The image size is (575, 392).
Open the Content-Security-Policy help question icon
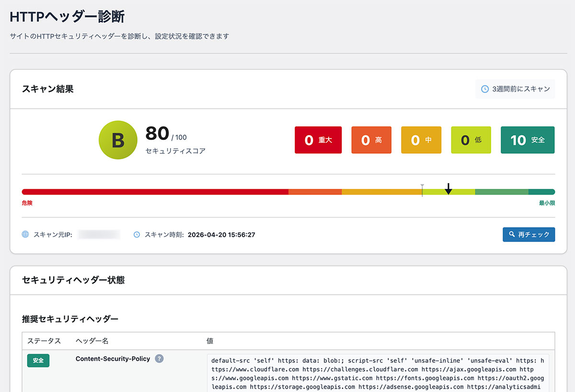159,358
